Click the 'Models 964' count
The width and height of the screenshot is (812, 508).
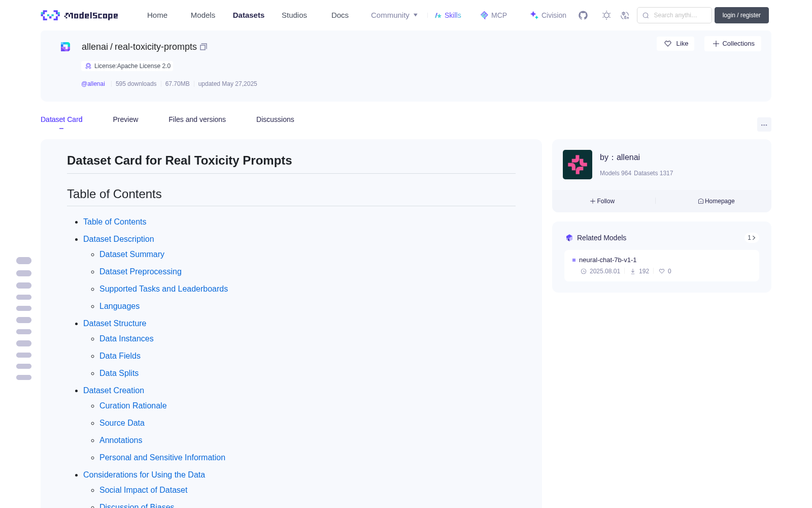(616, 173)
